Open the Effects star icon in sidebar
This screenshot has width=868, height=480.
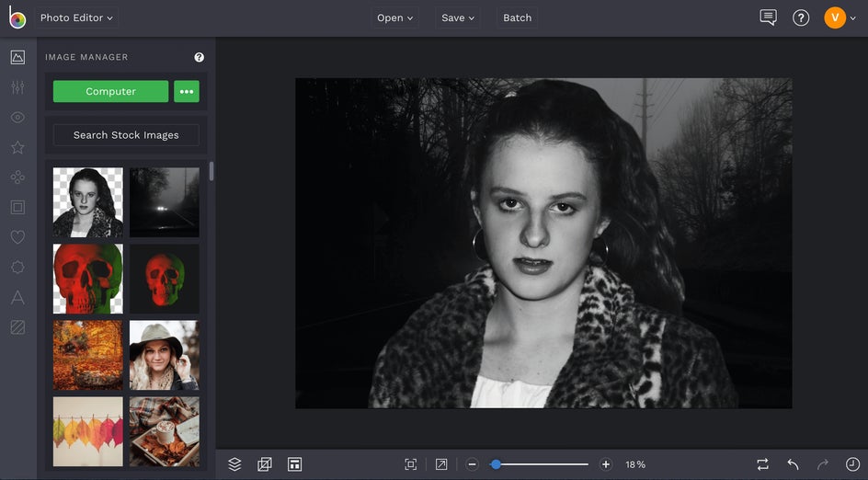point(17,147)
